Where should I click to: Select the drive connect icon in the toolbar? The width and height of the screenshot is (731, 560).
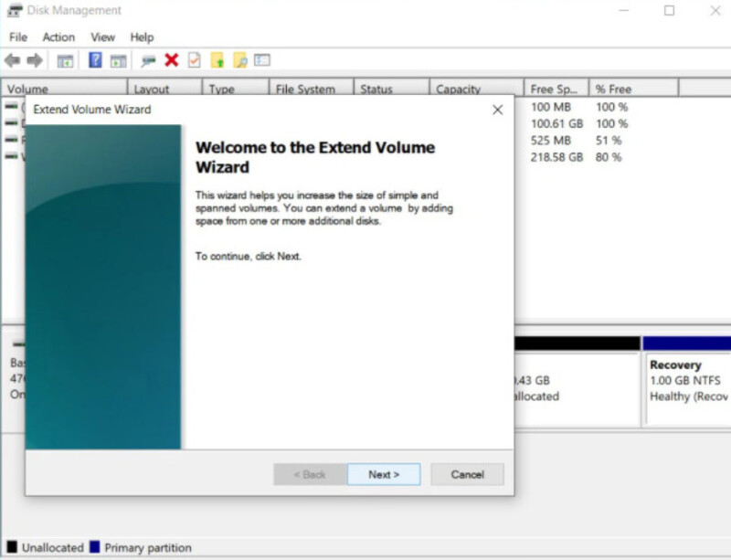point(148,60)
